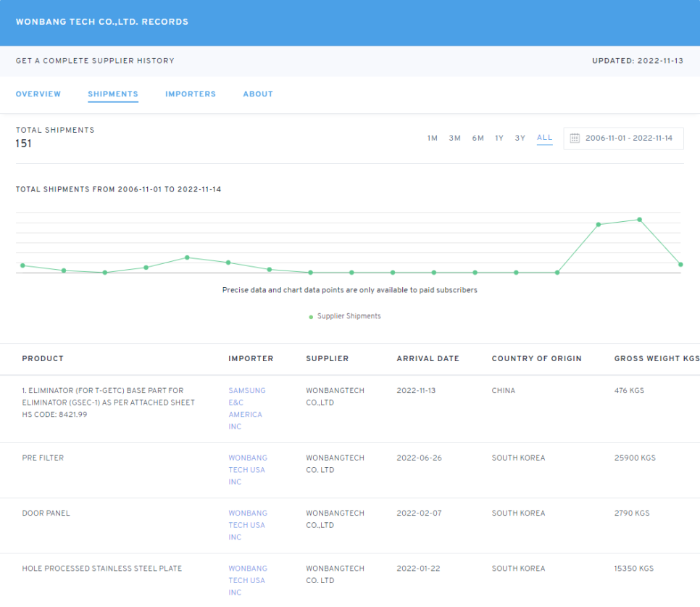Image resolution: width=700 pixels, height=607 pixels.
Task: Click GET A COMPLETE SUPPLIER HISTORY text
Action: click(x=95, y=61)
